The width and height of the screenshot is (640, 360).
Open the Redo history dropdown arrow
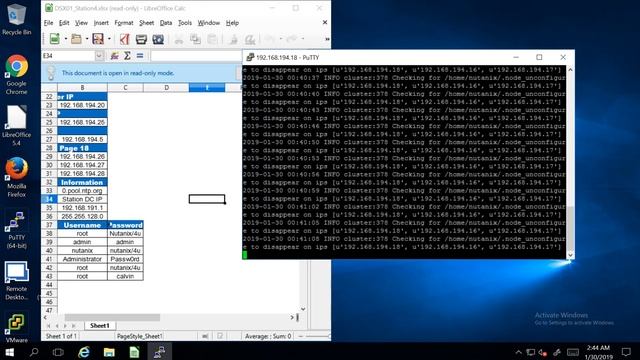pos(302,39)
